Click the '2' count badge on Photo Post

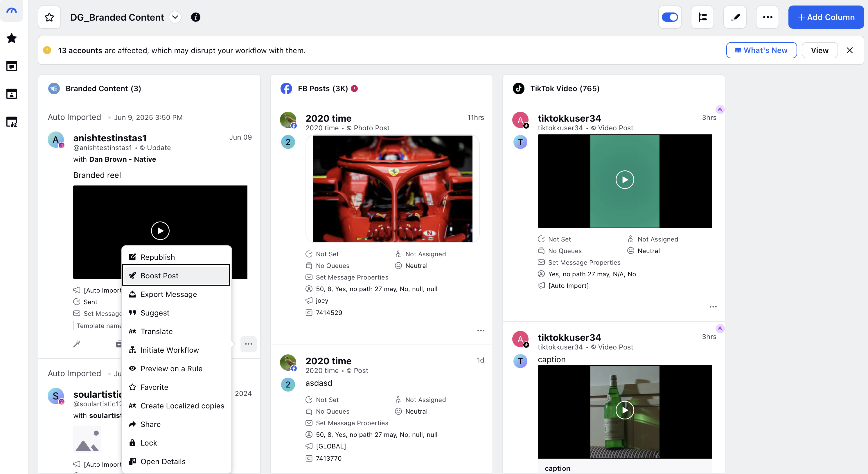(x=288, y=142)
